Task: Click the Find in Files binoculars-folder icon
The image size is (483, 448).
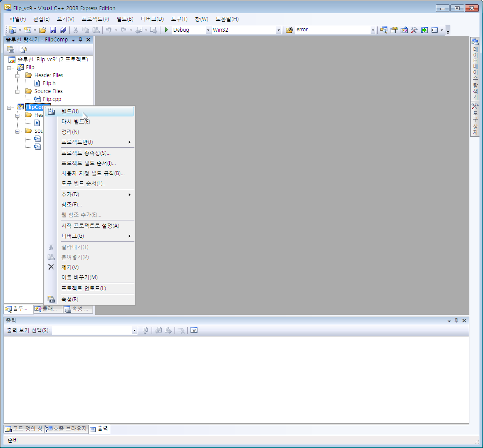Action: pos(289,30)
